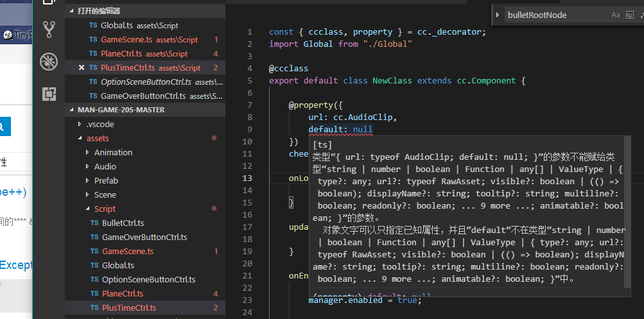Click the blue search button in browser
The height and width of the screenshot is (319, 644).
pyautogui.click(x=4, y=126)
